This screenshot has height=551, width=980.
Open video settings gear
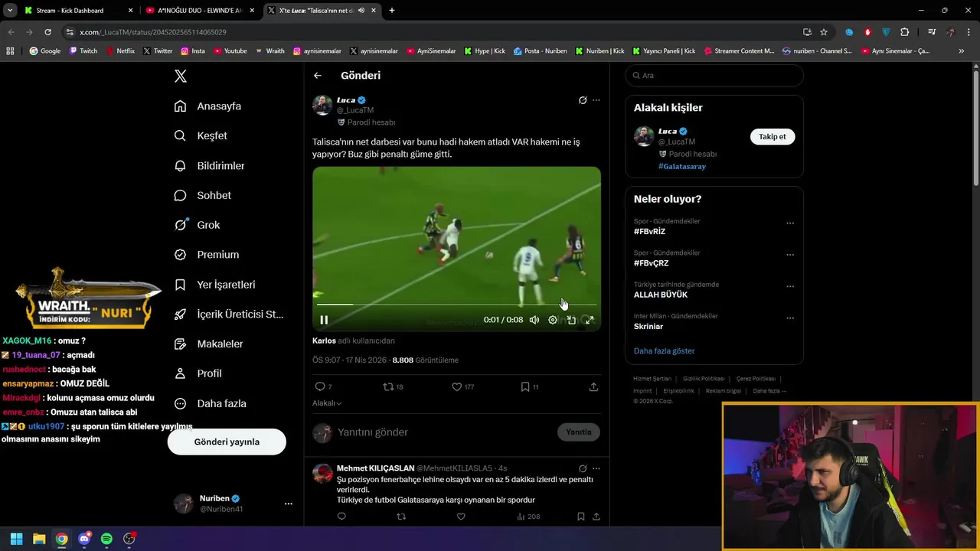553,320
